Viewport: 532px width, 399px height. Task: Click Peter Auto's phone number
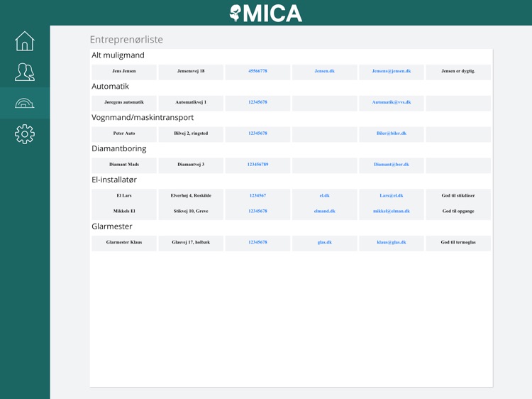(x=257, y=133)
